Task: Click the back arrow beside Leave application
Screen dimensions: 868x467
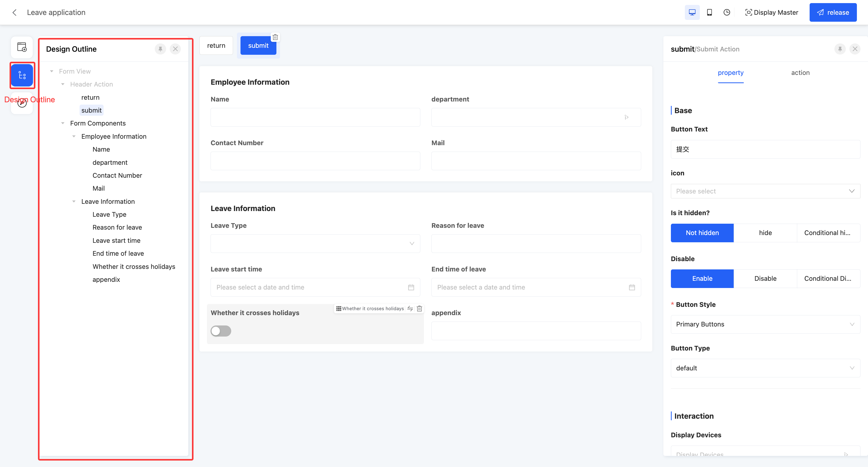Action: click(14, 12)
